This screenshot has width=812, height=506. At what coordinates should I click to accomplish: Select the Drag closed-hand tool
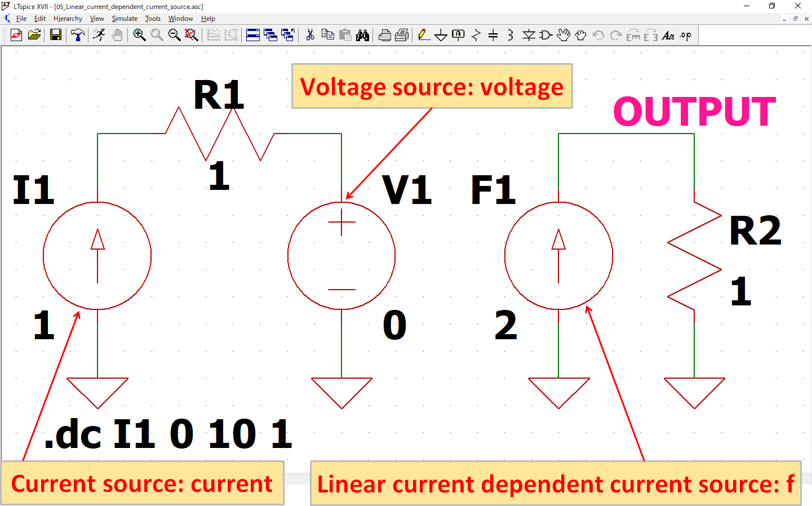click(x=580, y=35)
